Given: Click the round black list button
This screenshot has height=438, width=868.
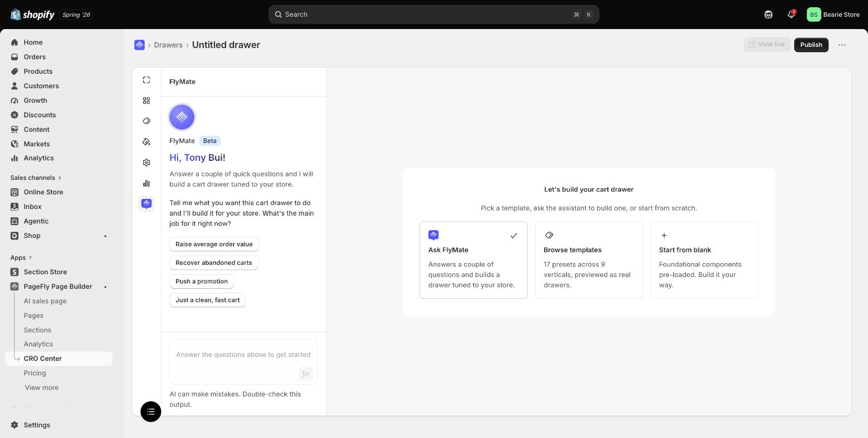Looking at the screenshot, I should 151,412.
